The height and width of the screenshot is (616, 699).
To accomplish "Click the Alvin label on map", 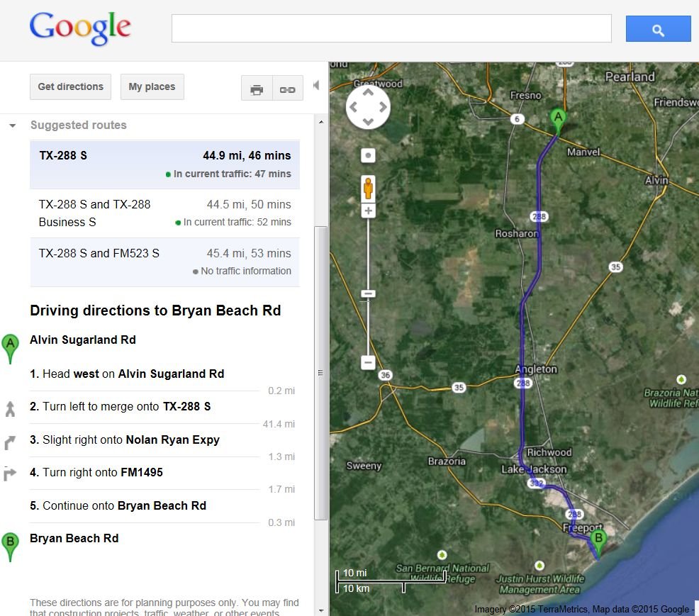I will click(656, 181).
